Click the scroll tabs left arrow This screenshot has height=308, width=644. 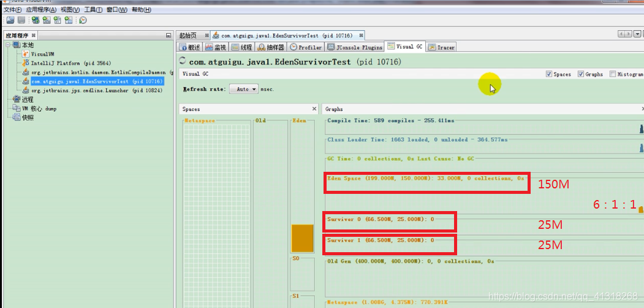[x=622, y=34]
